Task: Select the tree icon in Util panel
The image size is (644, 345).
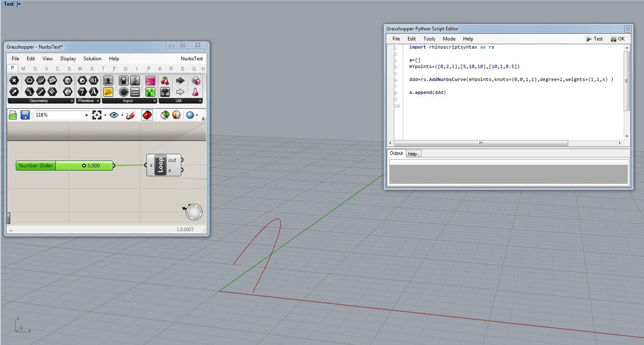Action: tap(165, 91)
